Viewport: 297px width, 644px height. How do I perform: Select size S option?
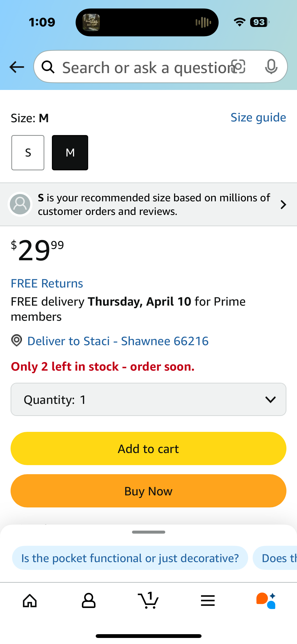click(x=28, y=153)
